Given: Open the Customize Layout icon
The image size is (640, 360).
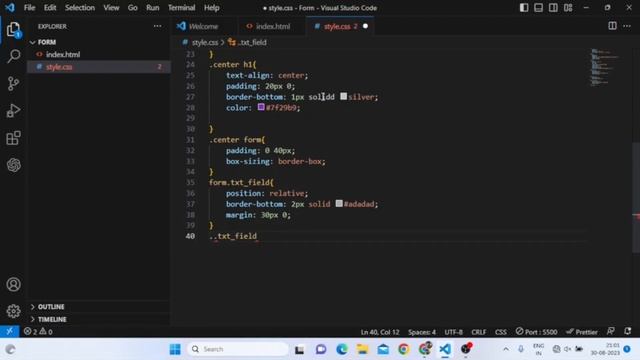Looking at the screenshot, I should (x=568, y=8).
